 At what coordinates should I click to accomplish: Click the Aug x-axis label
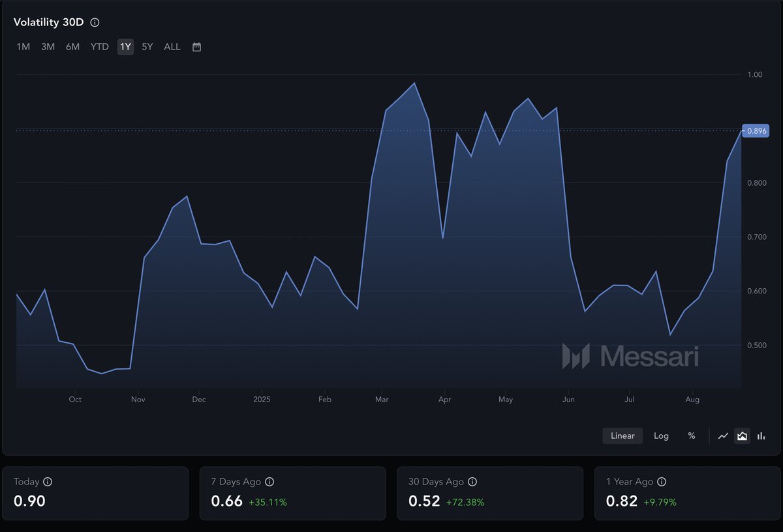point(692,399)
